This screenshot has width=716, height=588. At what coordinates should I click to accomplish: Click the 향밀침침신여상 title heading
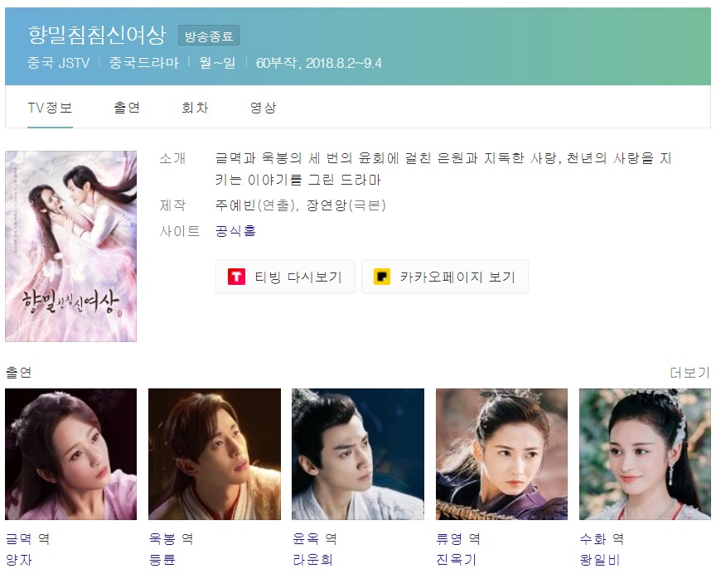97,35
